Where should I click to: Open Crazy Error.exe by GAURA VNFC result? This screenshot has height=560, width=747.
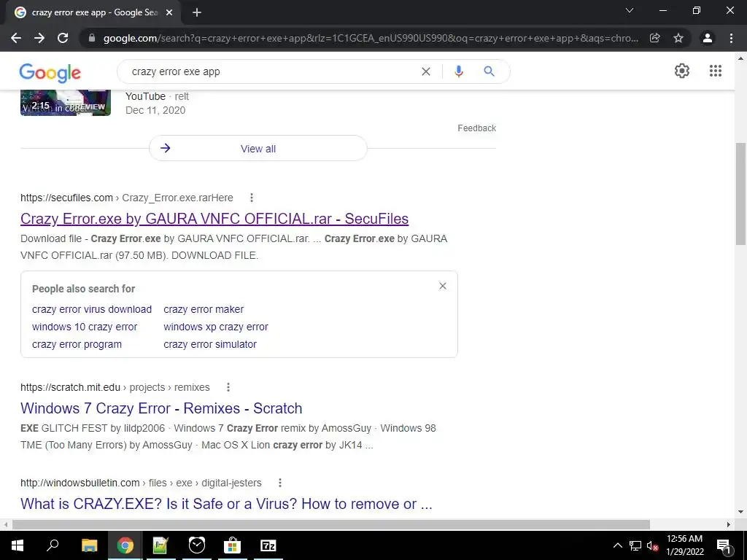(x=214, y=219)
